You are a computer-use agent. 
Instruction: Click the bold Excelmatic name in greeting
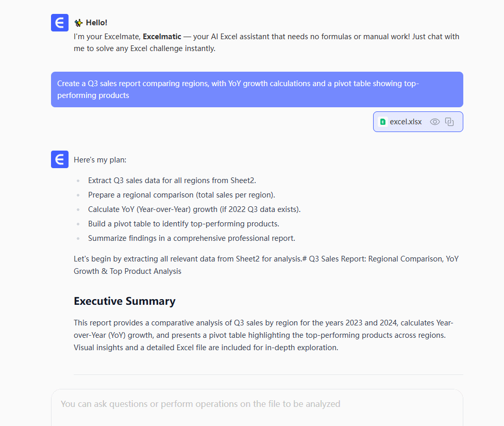pos(162,37)
